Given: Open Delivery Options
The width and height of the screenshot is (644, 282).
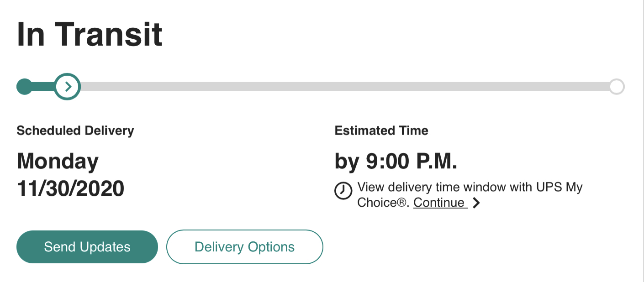Looking at the screenshot, I should click(244, 247).
